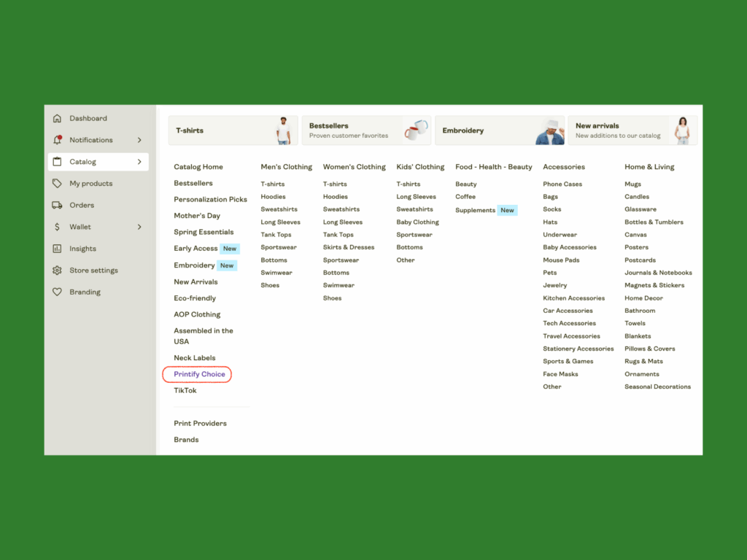Select the Printify Choice link
The image size is (747, 560).
point(199,374)
